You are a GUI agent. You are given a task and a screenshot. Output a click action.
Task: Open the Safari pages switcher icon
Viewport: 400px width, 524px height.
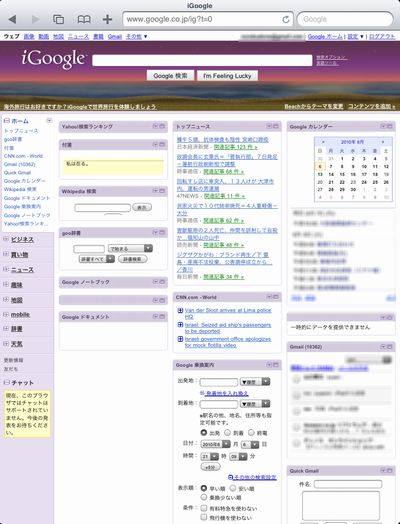pos(58,19)
